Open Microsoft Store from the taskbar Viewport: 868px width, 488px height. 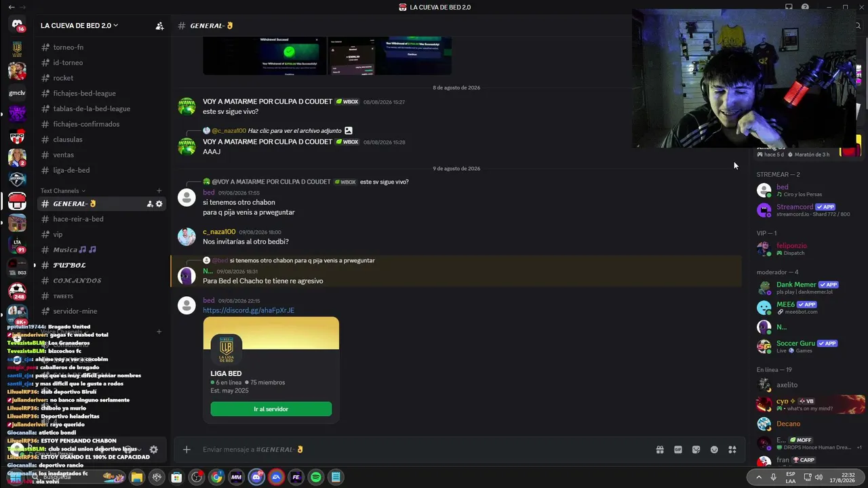click(176, 477)
